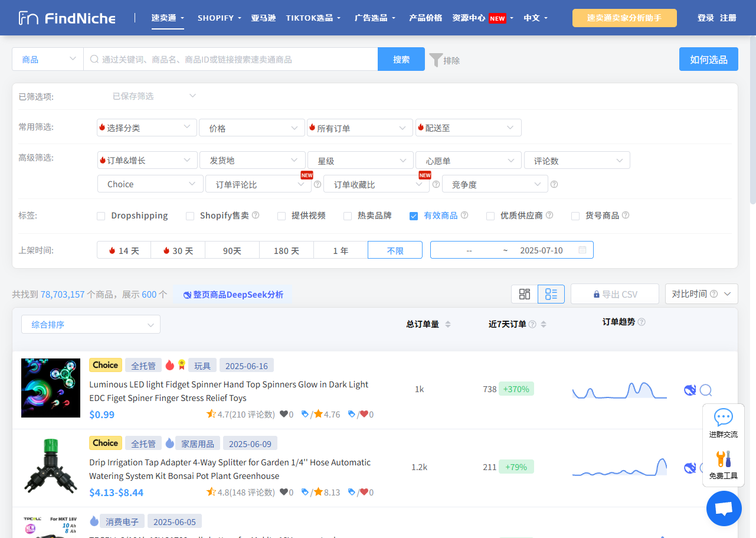Click the 导出 CSV button
The width and height of the screenshot is (756, 538).
pos(615,294)
